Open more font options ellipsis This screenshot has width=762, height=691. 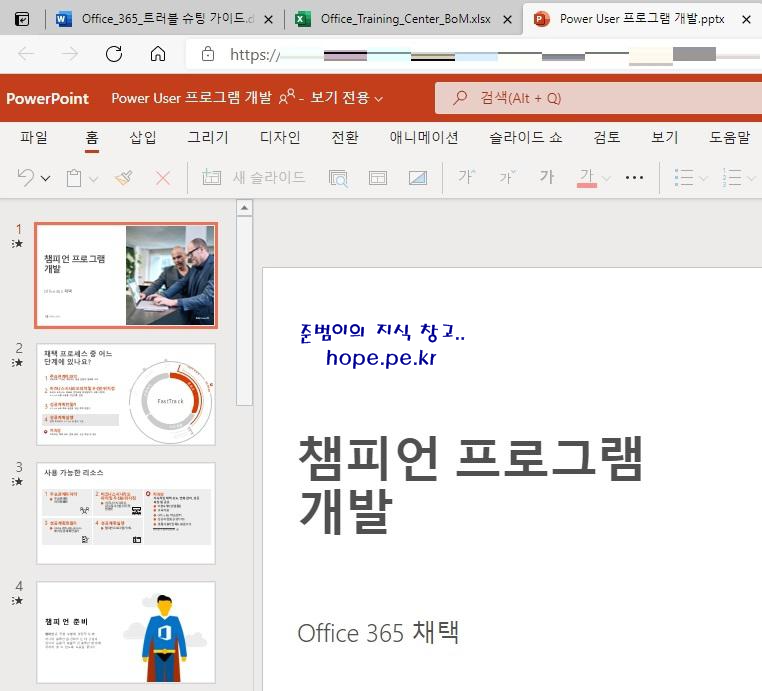pos(635,178)
